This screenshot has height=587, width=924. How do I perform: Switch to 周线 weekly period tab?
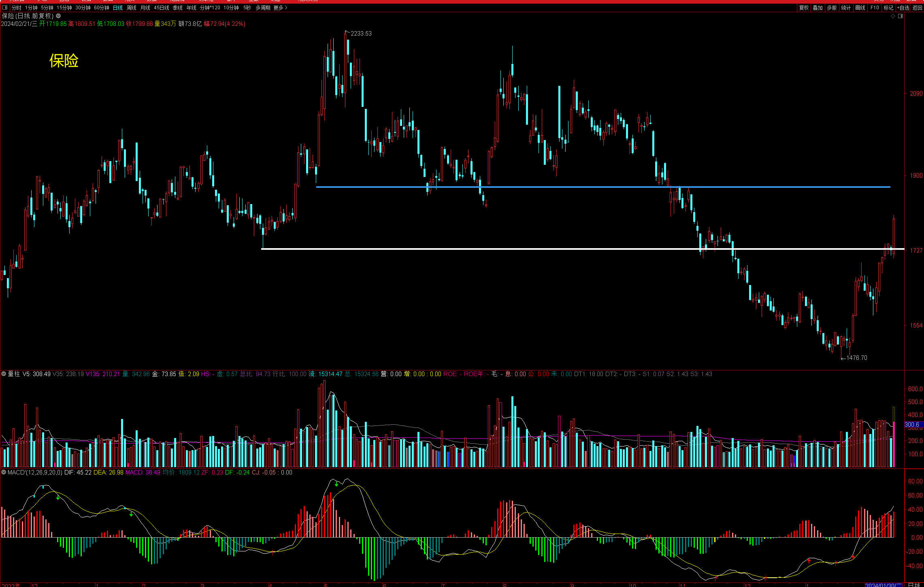click(x=132, y=8)
